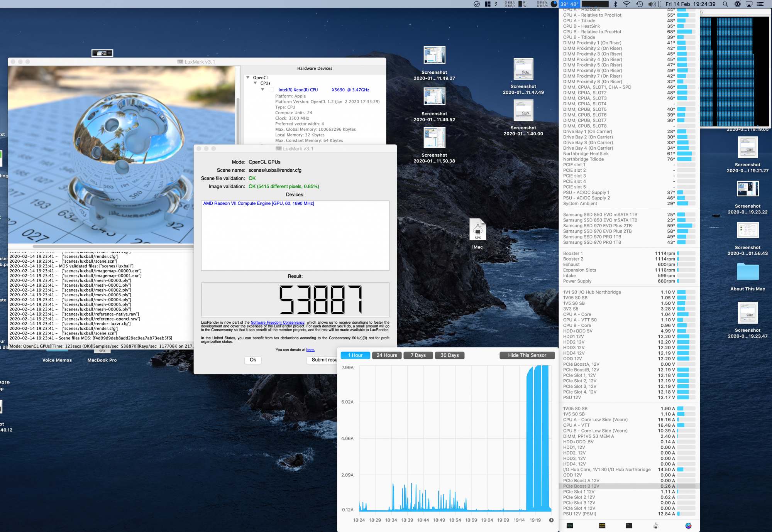This screenshot has height=532, width=772.
Task: Open the volume menu bar icon
Action: pos(652,4)
